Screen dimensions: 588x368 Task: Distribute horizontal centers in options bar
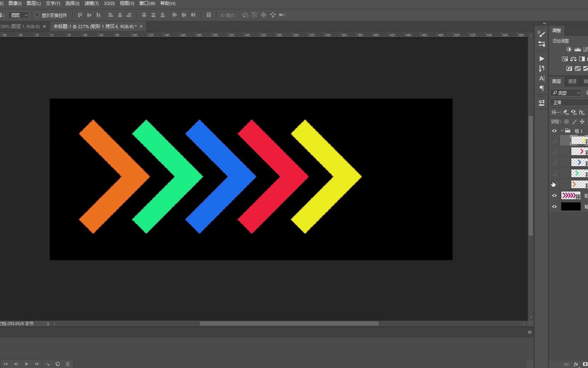(184, 15)
